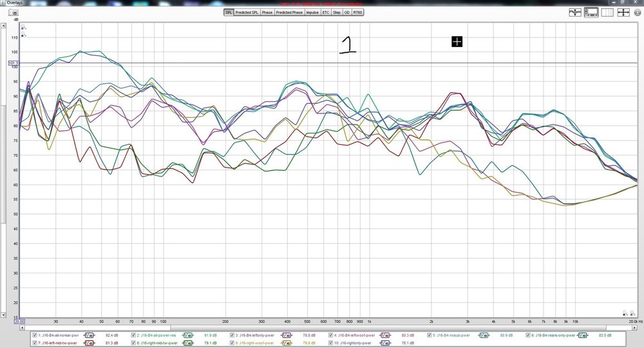Uncheck trace 1 J16-B4-all-norear-pwr
Screen dimensions: 644x348
pos(35,335)
